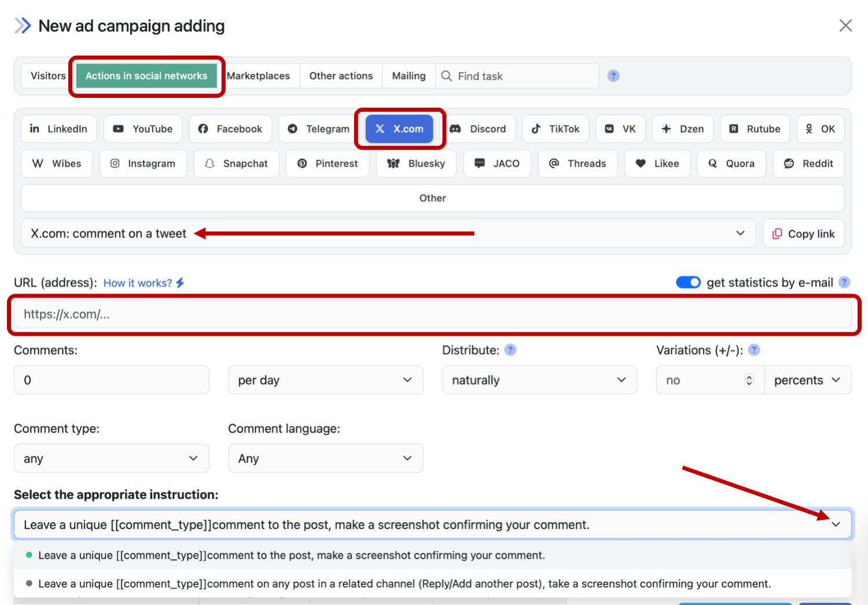Click the help icon beside Find task
Viewport: 868px width, 605px height.
(613, 76)
